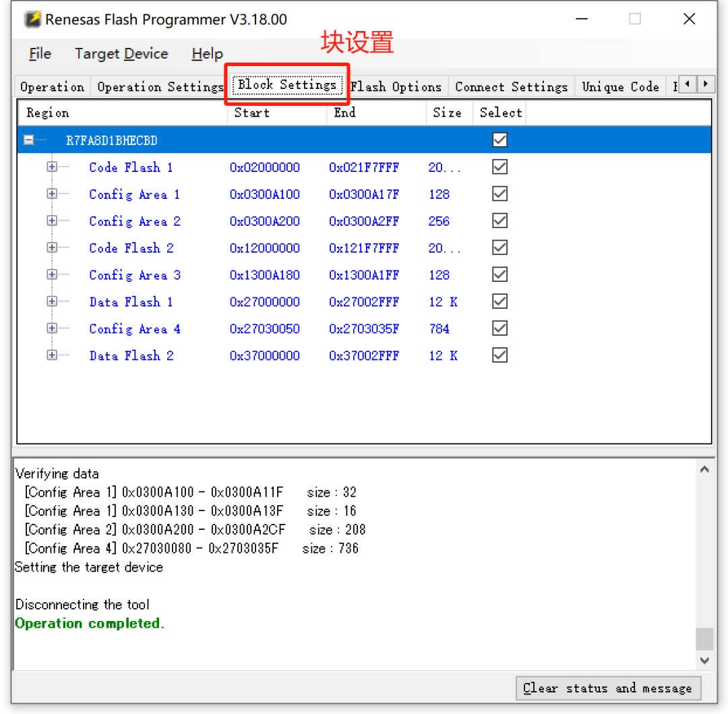The width and height of the screenshot is (728, 714).
Task: Click end address 0x1300A1FF
Action: click(364, 275)
